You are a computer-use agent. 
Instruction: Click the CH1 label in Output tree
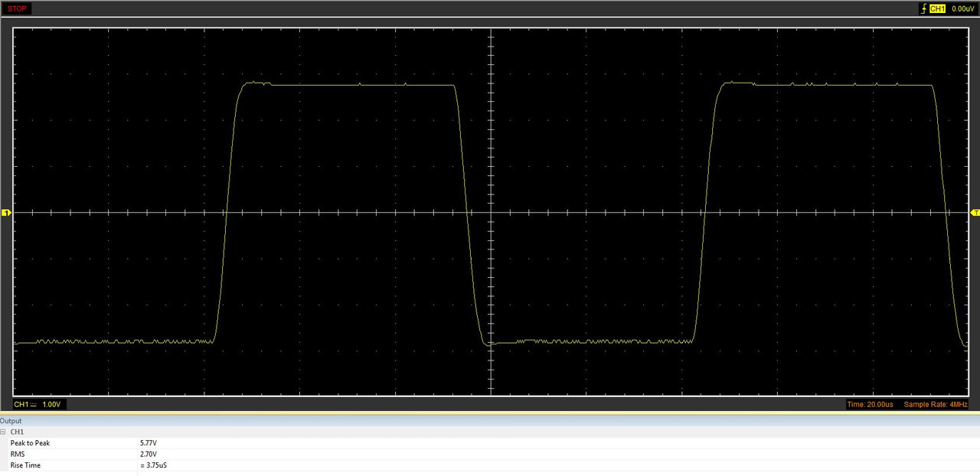point(17,432)
